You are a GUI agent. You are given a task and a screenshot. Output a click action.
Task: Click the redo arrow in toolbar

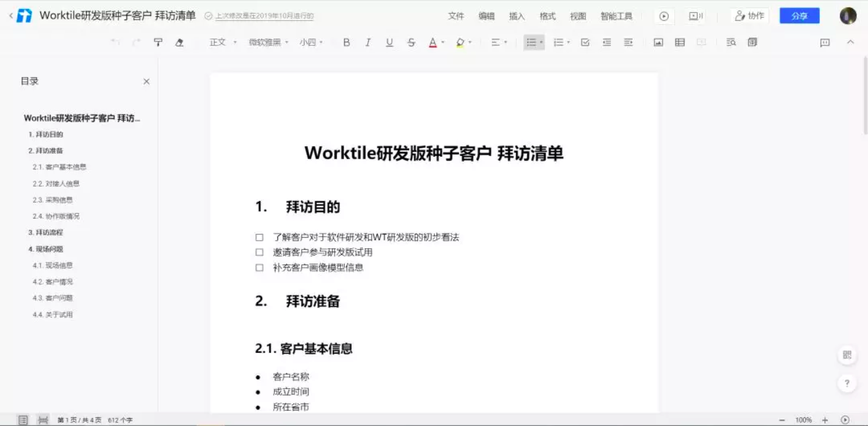pos(136,43)
